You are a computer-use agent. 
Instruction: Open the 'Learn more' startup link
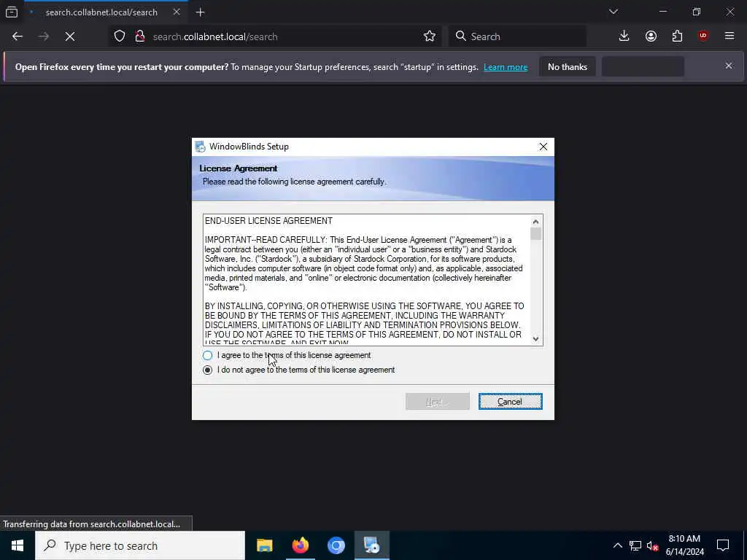point(506,67)
